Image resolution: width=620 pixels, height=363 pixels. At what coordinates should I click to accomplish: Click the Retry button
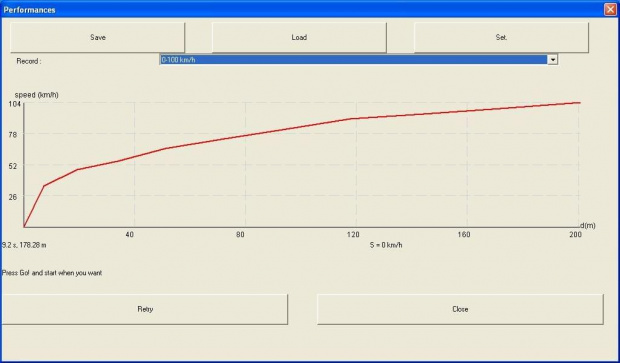(x=145, y=309)
